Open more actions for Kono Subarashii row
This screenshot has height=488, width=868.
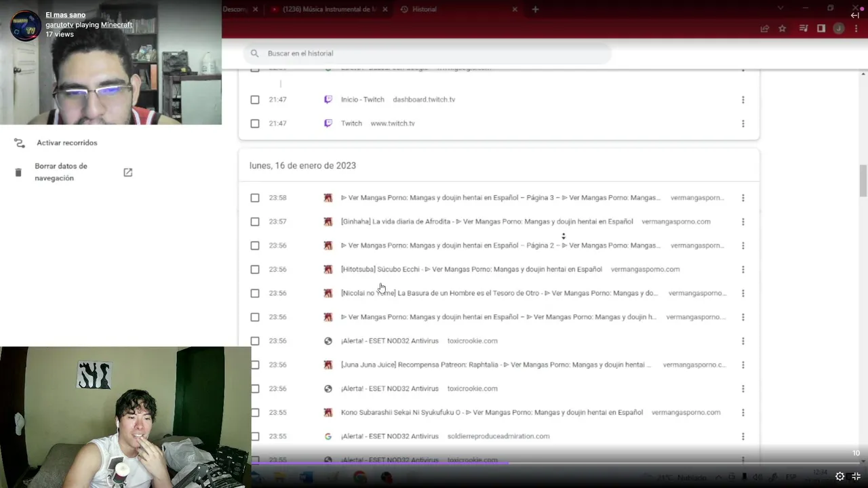pyautogui.click(x=743, y=412)
